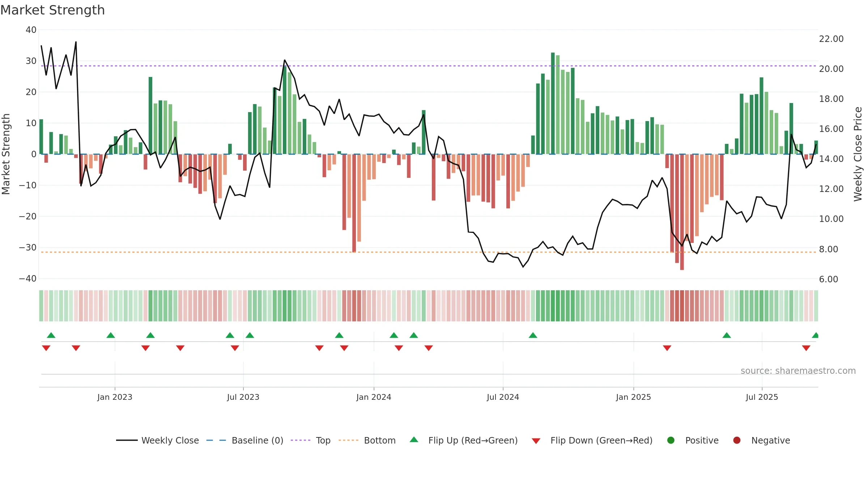Click the Weekly Close Price axis title

(858, 154)
